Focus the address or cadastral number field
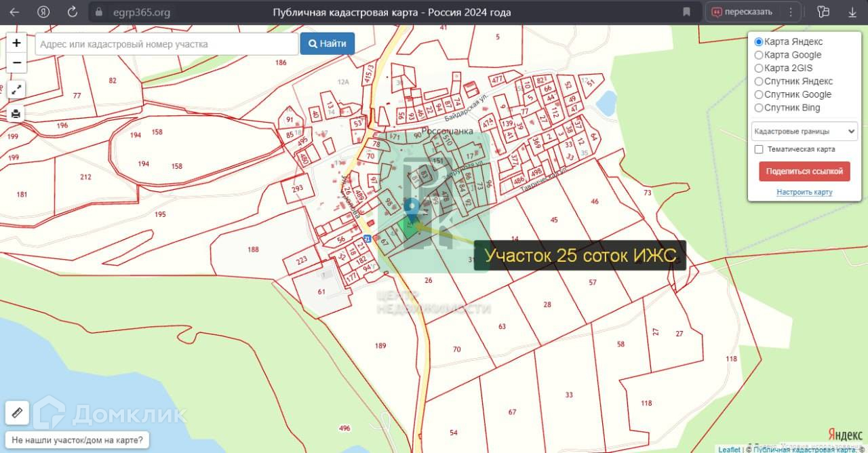Image resolution: width=868 pixels, height=453 pixels. [x=166, y=44]
